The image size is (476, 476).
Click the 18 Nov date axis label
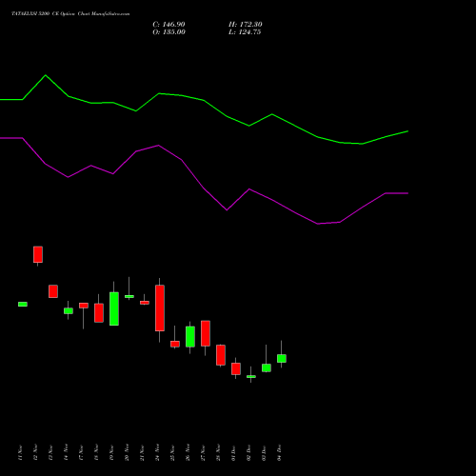(96, 453)
